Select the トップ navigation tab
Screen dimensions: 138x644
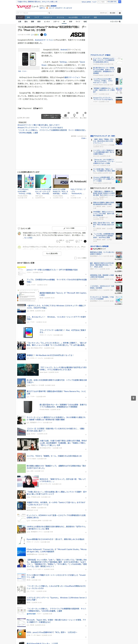click(x=20, y=17)
